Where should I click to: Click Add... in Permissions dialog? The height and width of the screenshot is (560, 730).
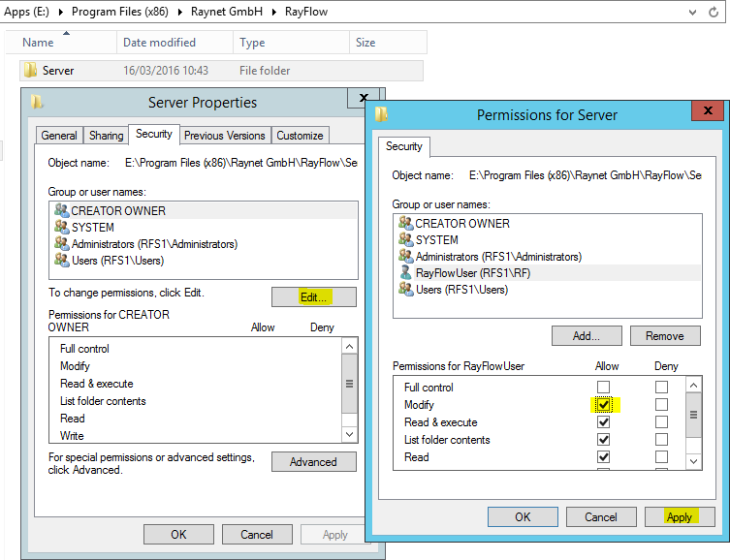(587, 336)
